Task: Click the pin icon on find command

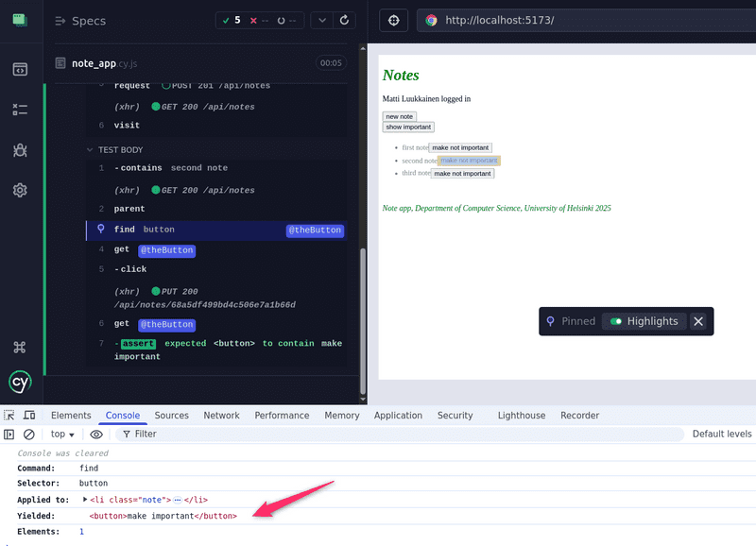Action: pos(101,229)
